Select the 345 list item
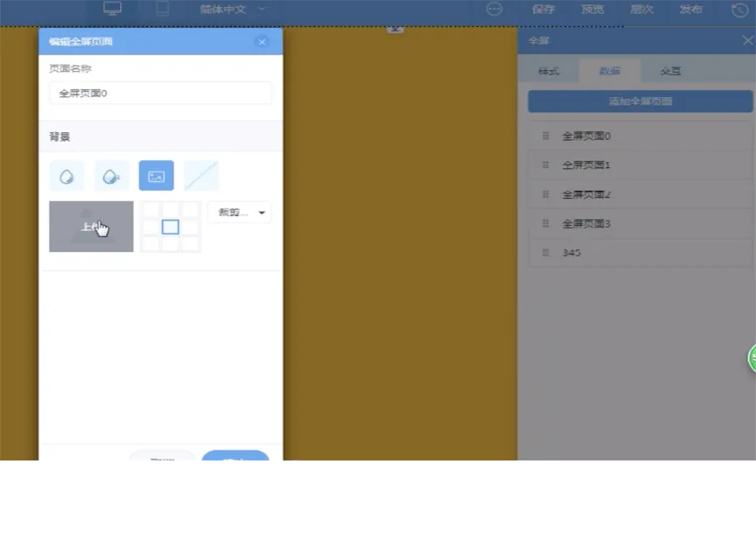The height and width of the screenshot is (541, 756). (x=640, y=253)
